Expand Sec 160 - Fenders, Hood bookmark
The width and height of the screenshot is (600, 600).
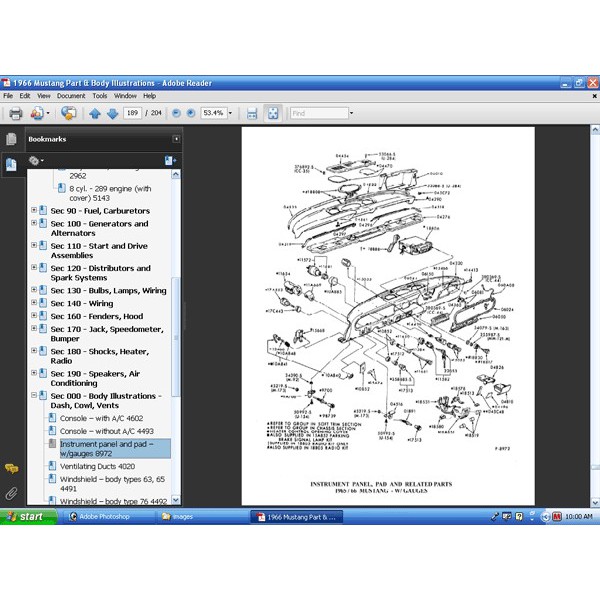34,315
